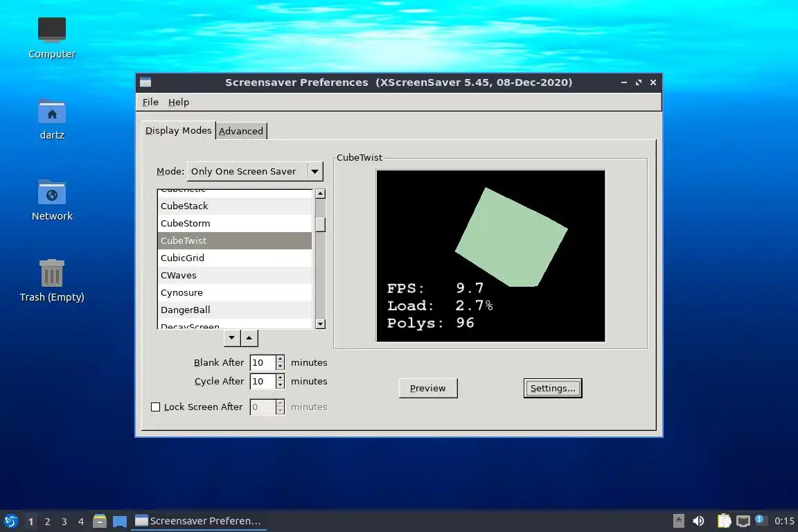Open the File menu
The height and width of the screenshot is (532, 798).
point(150,102)
